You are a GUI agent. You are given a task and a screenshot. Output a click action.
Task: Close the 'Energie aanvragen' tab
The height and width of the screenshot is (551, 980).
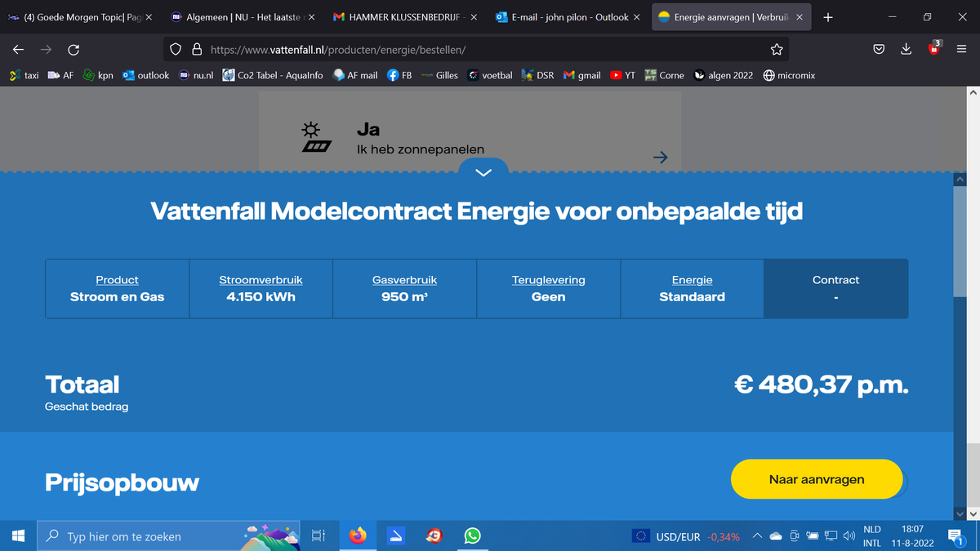tap(799, 17)
